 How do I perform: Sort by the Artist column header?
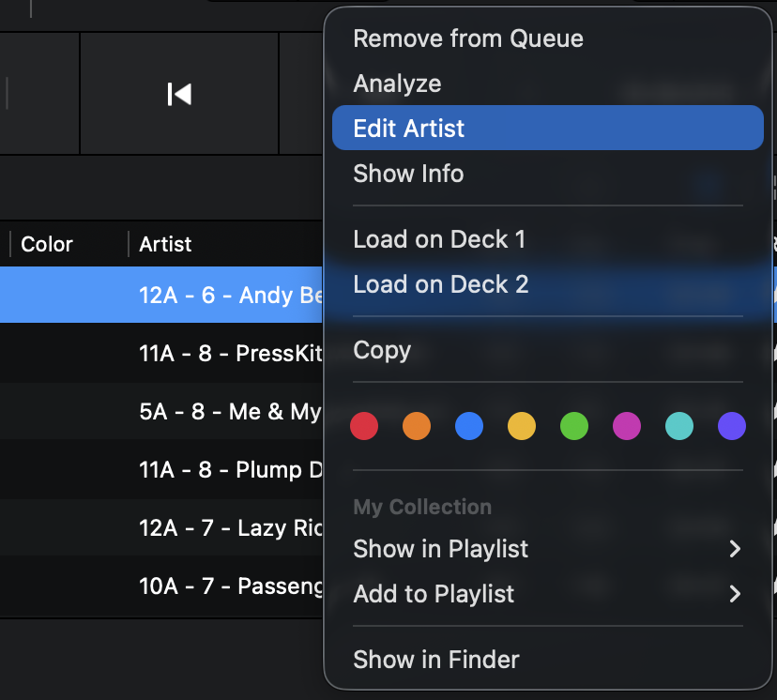(x=165, y=244)
